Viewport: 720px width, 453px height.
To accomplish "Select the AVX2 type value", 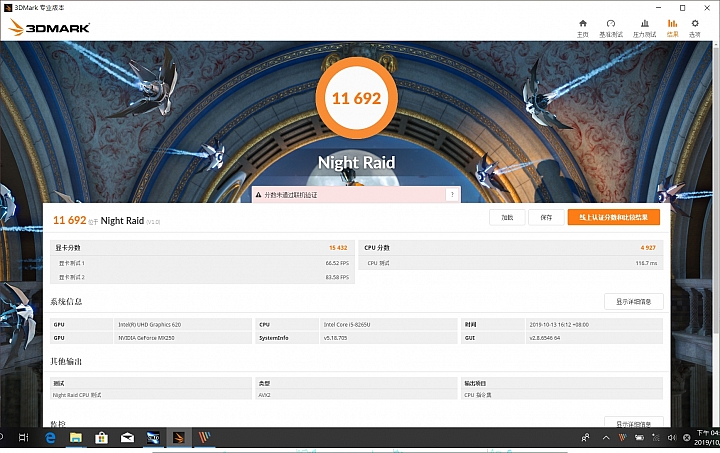I will click(x=264, y=395).
